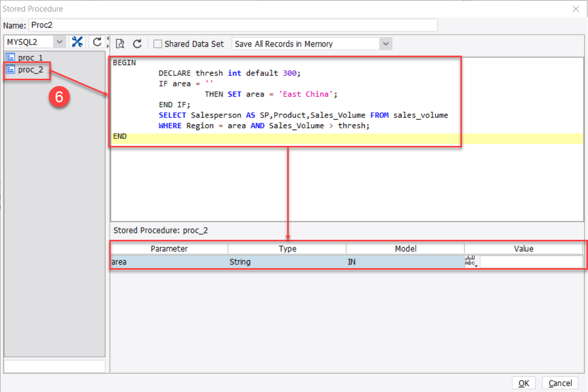This screenshot has width=588, height=392.
Task: Dismiss the dialog using Cancel
Action: pyautogui.click(x=560, y=383)
